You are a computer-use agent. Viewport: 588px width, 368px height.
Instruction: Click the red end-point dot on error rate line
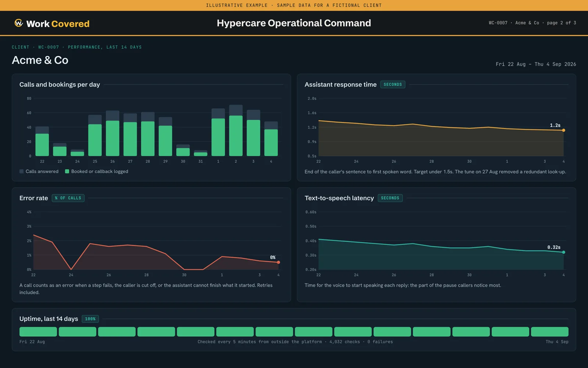279,262
